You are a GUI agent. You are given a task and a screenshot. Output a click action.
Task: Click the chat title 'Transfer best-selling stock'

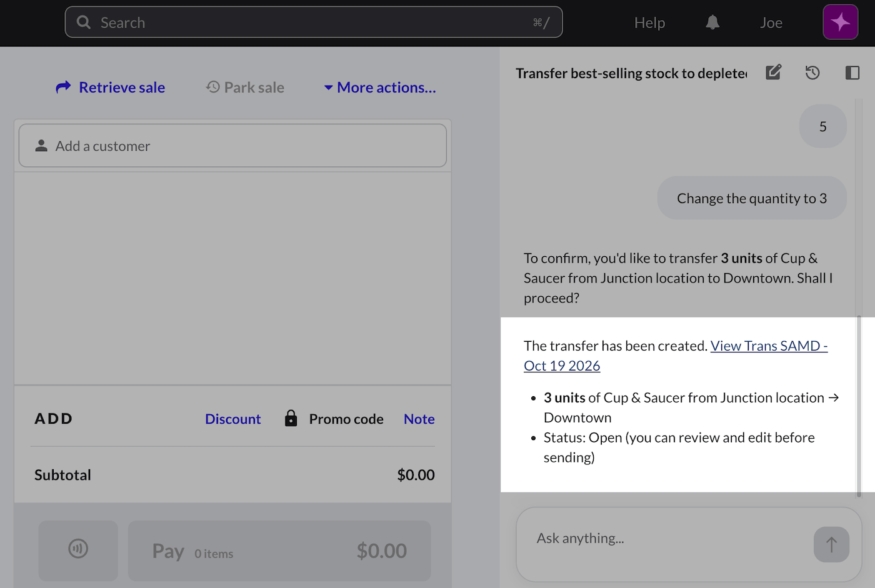[631, 73]
